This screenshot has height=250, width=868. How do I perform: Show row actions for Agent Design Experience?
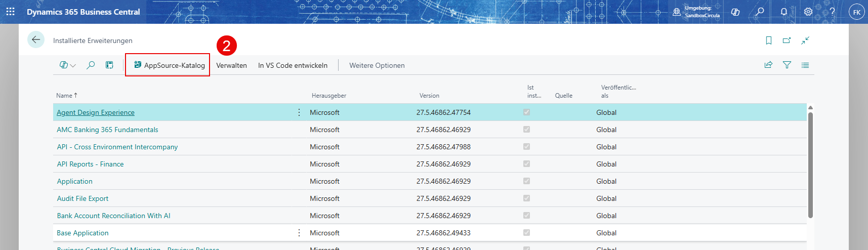coord(299,112)
